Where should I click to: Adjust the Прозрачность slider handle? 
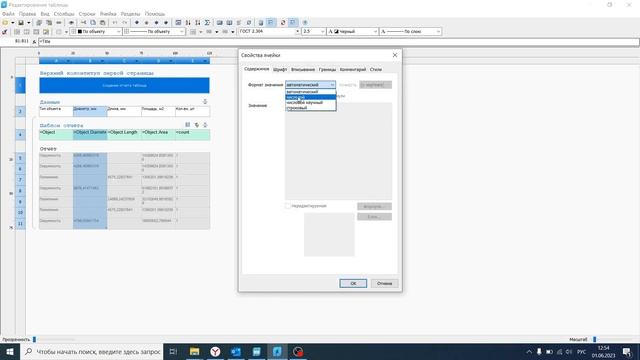(34, 339)
